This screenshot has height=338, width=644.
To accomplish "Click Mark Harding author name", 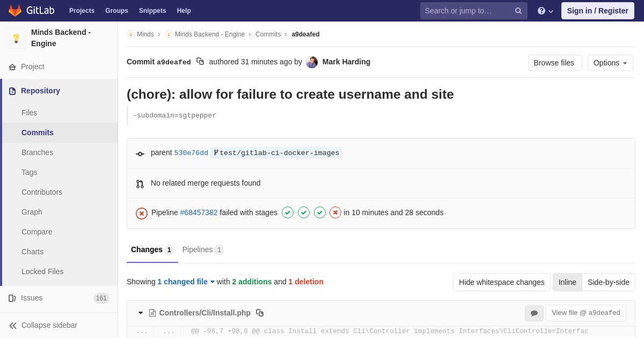I will tap(346, 62).
